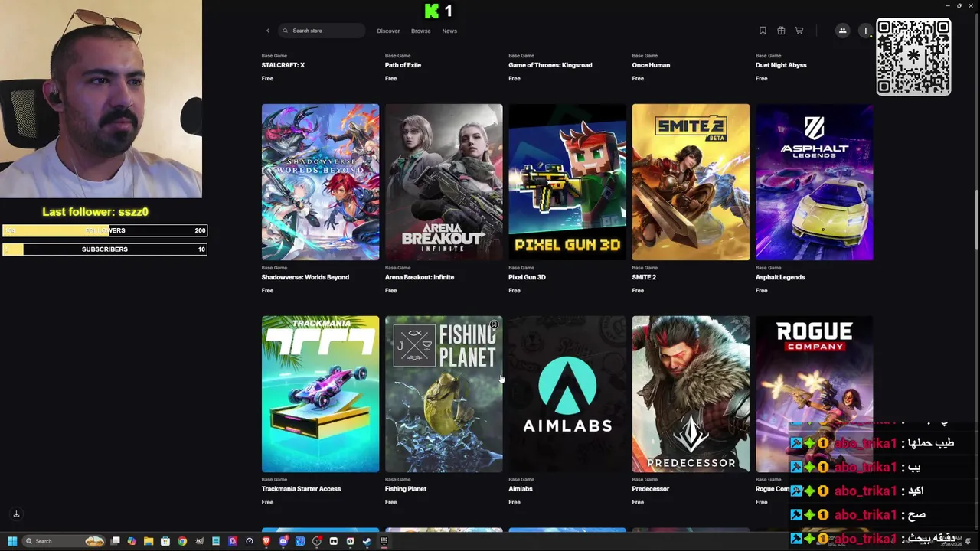
Task: Open the Fishing Planet cover art
Action: (444, 394)
